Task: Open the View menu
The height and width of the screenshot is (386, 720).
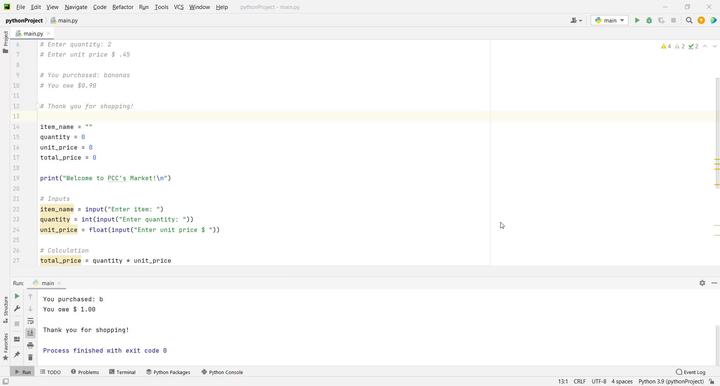Action: click(x=52, y=7)
